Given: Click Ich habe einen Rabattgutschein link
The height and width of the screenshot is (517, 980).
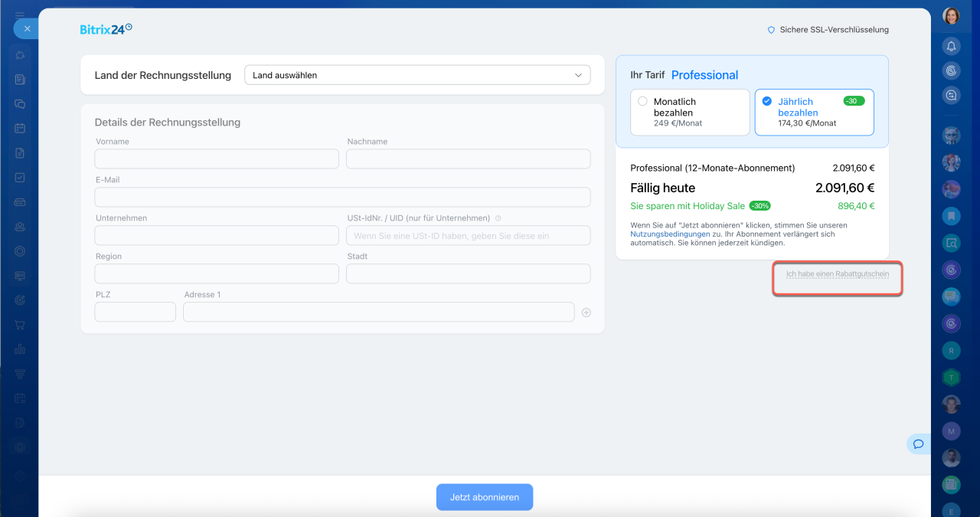Looking at the screenshot, I should click(x=838, y=274).
